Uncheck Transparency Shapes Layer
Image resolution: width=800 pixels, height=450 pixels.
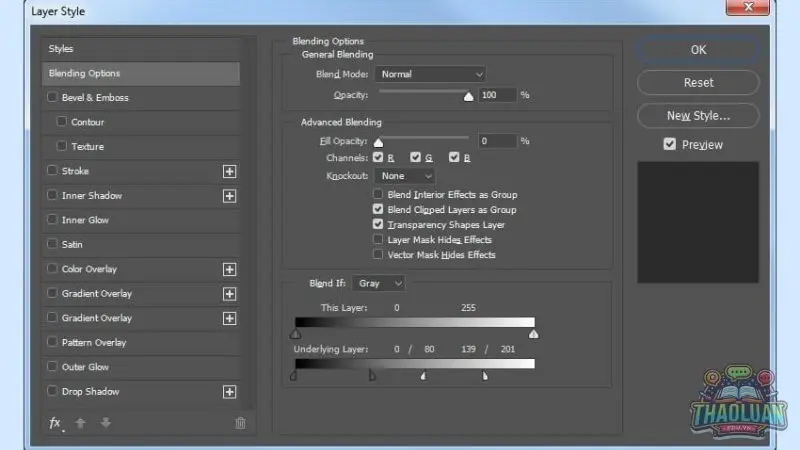point(378,224)
